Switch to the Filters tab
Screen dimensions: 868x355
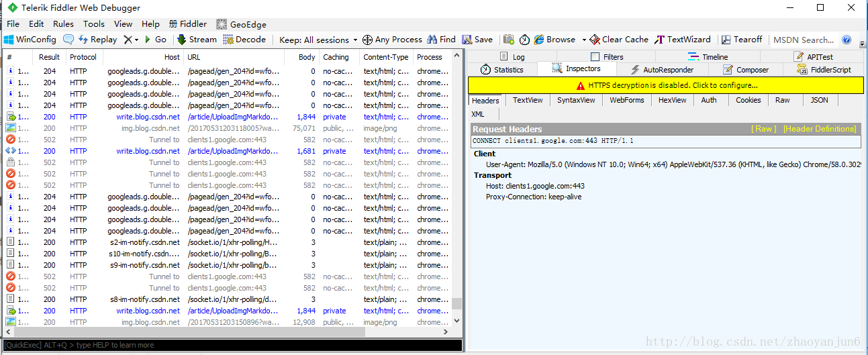pyautogui.click(x=607, y=57)
